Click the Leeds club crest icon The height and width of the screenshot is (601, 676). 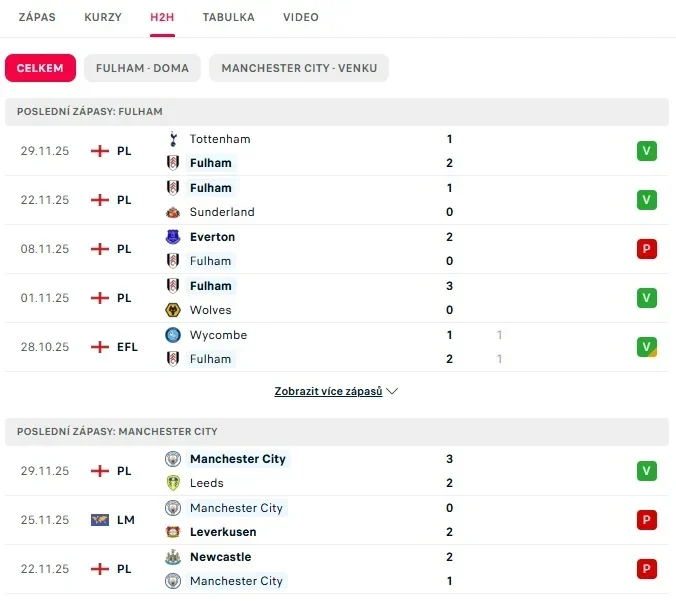click(x=174, y=483)
